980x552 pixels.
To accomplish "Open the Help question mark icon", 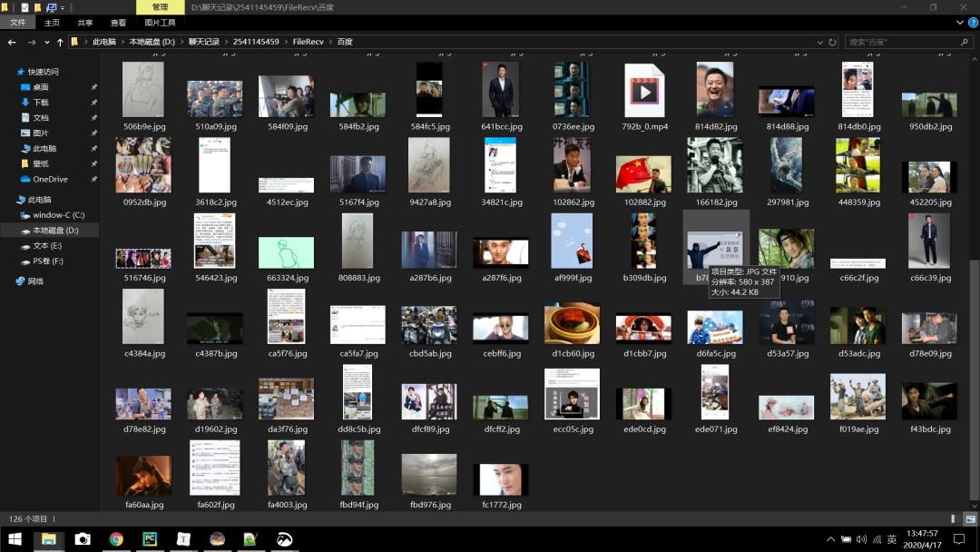I will click(x=973, y=23).
